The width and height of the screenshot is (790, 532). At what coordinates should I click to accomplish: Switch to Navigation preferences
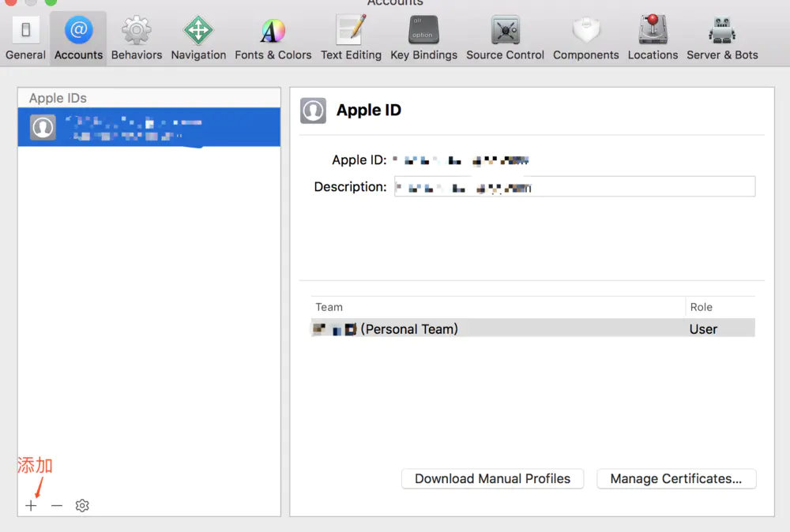(198, 39)
